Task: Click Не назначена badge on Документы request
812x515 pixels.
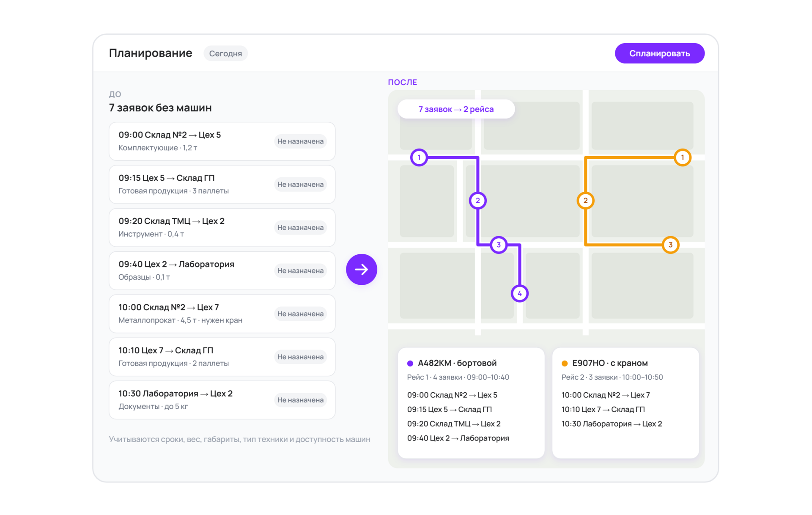Action: pyautogui.click(x=300, y=400)
